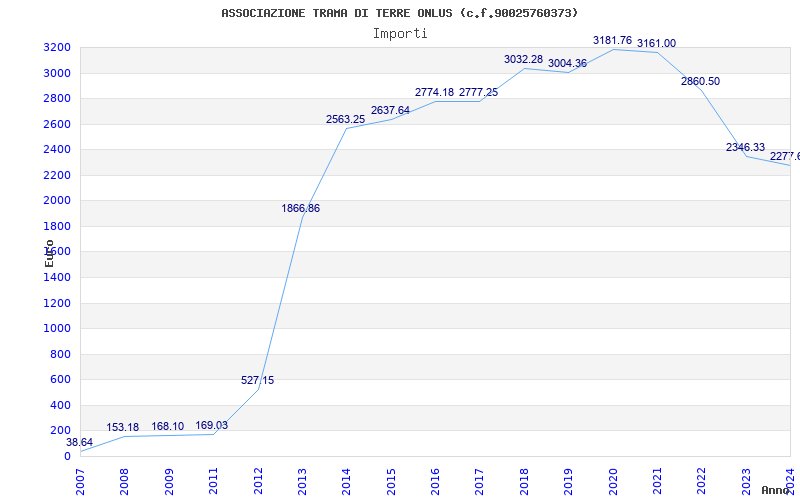This screenshot has height=500, width=800.
Task: Click the 1200 y-axis tick label
Action: click(57, 303)
